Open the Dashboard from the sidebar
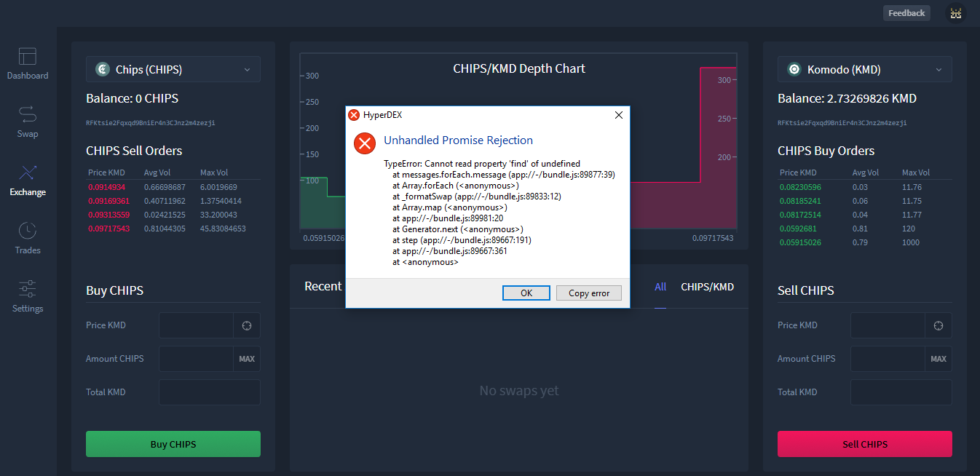The image size is (980, 476). (x=27, y=63)
